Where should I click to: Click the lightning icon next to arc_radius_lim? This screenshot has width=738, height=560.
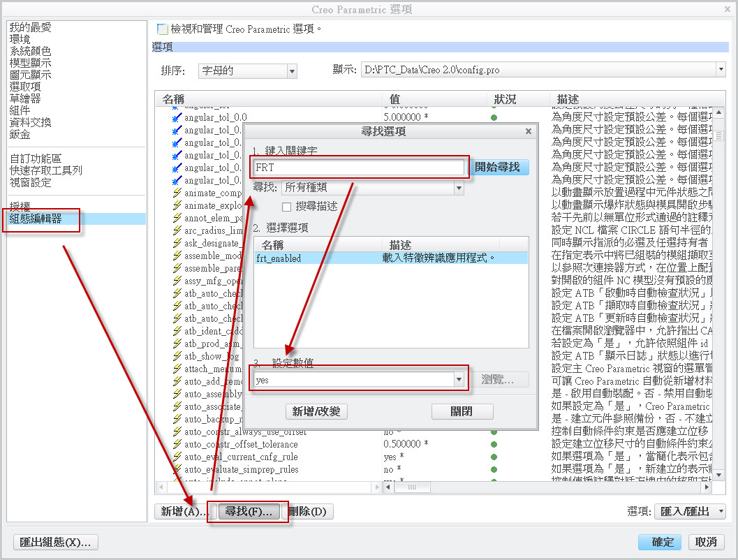point(177,230)
